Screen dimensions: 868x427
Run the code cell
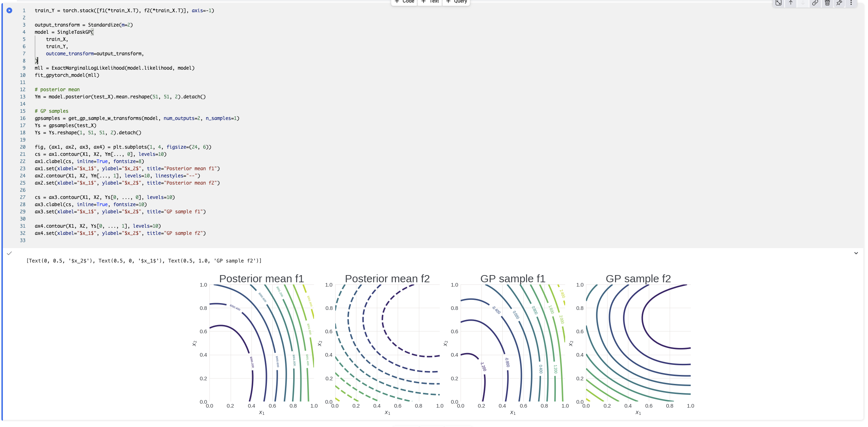point(9,10)
